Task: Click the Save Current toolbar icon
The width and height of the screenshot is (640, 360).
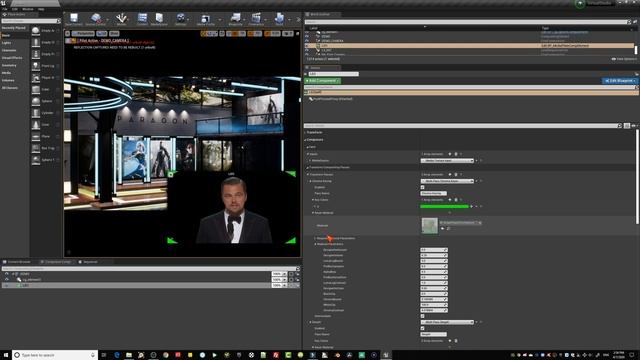Action: coord(74,18)
